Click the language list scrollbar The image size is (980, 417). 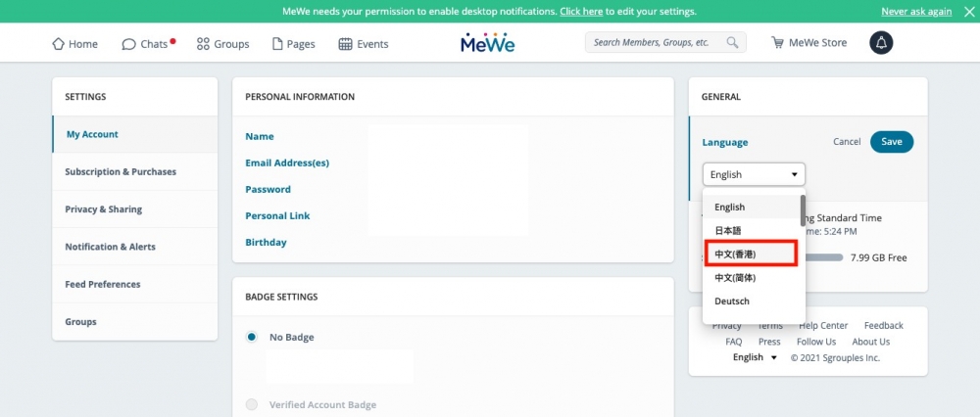803,210
